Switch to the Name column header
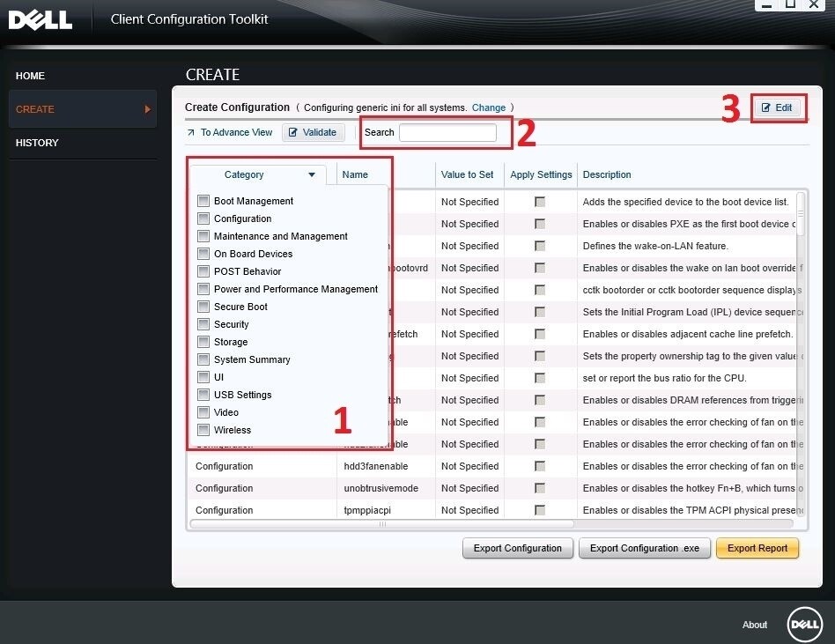This screenshot has height=644, width=835. click(x=358, y=174)
